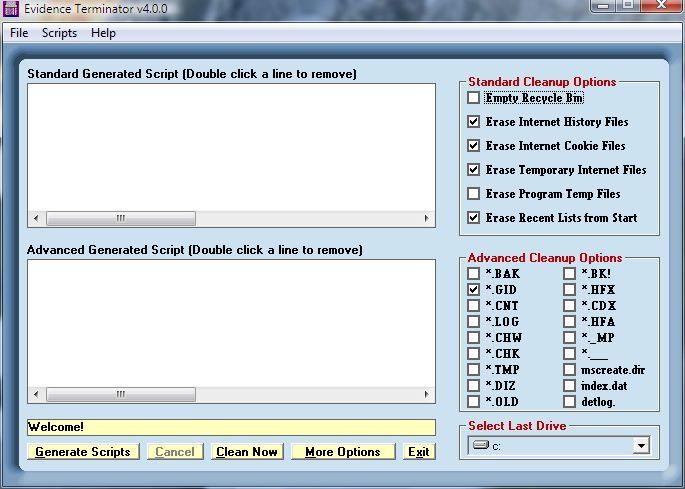Open the Scripts menu
This screenshot has height=489, width=685.
pyautogui.click(x=59, y=33)
